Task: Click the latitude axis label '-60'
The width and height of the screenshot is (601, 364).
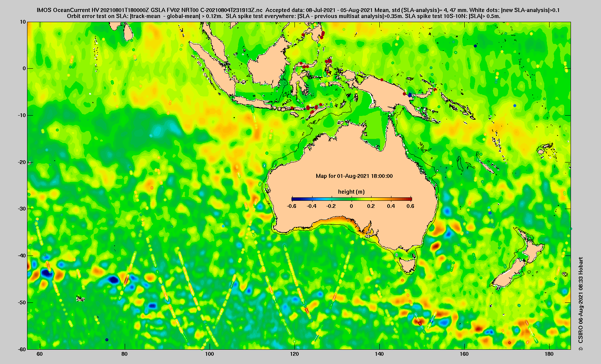Action: [22, 349]
